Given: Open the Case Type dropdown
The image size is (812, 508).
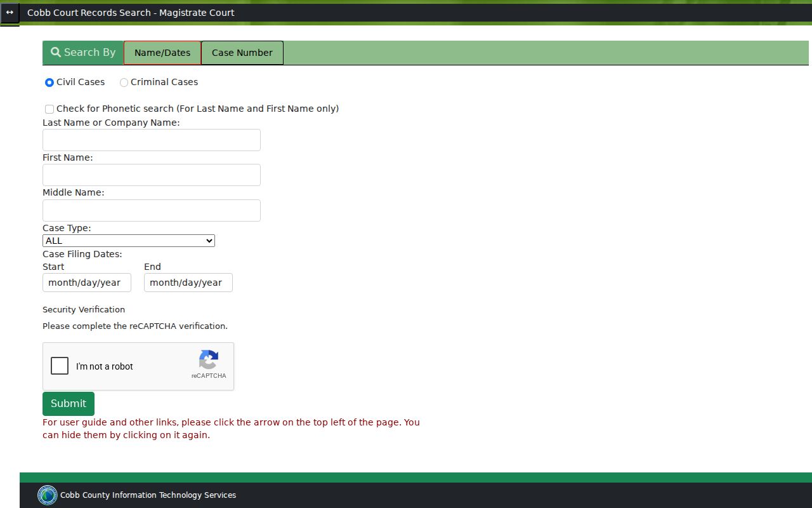Looking at the screenshot, I should click(129, 241).
